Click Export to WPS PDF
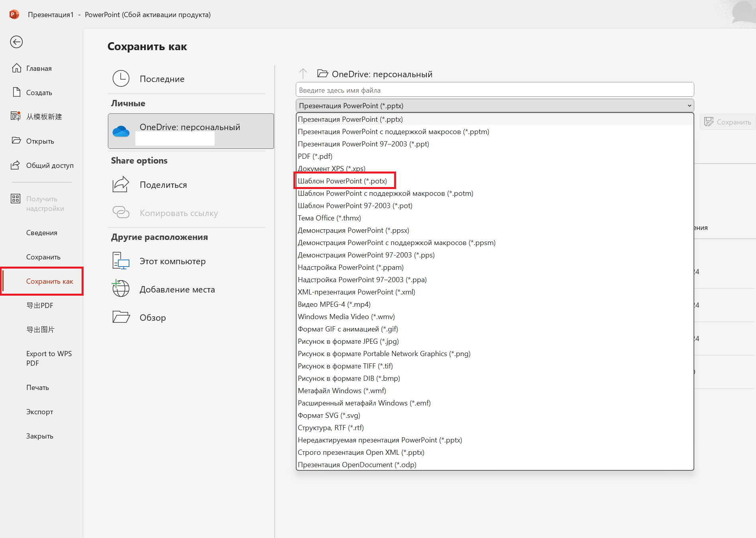The height and width of the screenshot is (538, 756). coord(49,358)
